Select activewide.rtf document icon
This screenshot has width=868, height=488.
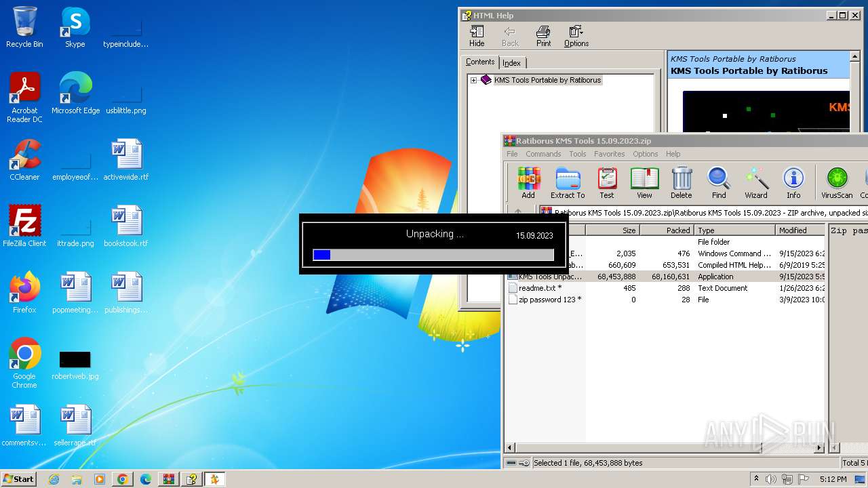click(x=126, y=160)
